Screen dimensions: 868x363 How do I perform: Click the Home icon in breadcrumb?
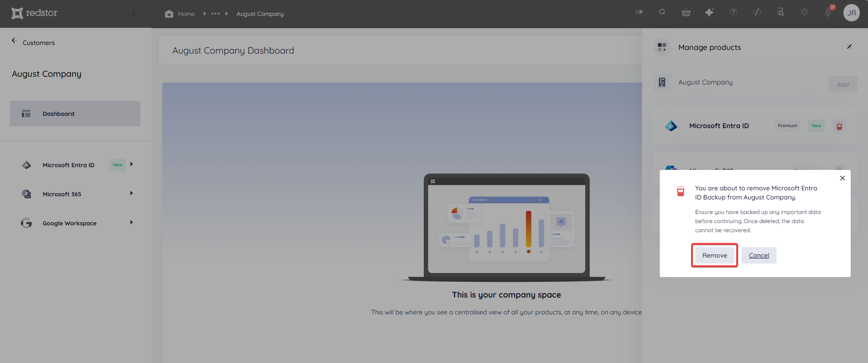pyautogui.click(x=169, y=14)
